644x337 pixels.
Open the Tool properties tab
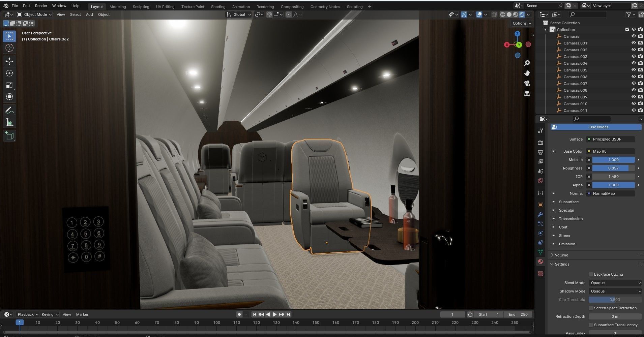click(x=540, y=130)
